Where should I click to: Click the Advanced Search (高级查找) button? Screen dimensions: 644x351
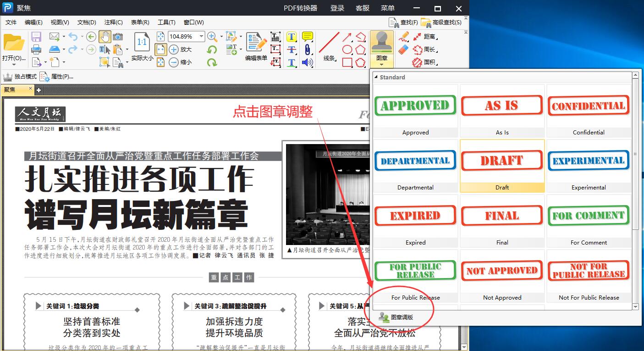coord(441,22)
